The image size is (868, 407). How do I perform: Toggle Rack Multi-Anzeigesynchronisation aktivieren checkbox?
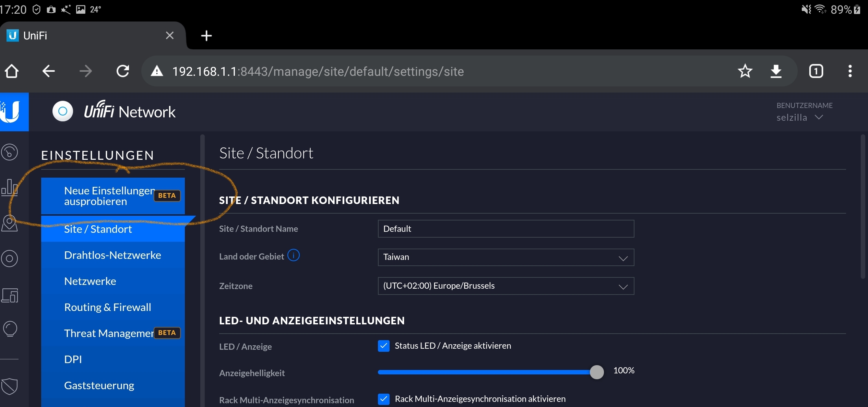[383, 399]
